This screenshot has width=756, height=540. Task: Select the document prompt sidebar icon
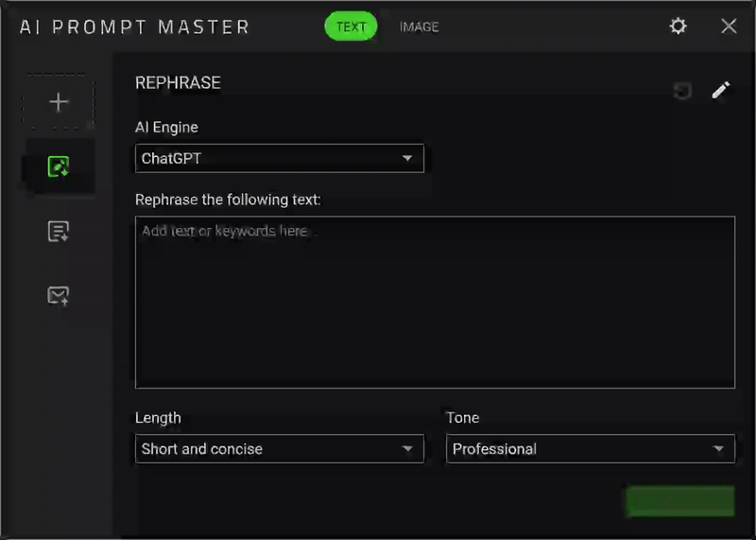click(59, 231)
